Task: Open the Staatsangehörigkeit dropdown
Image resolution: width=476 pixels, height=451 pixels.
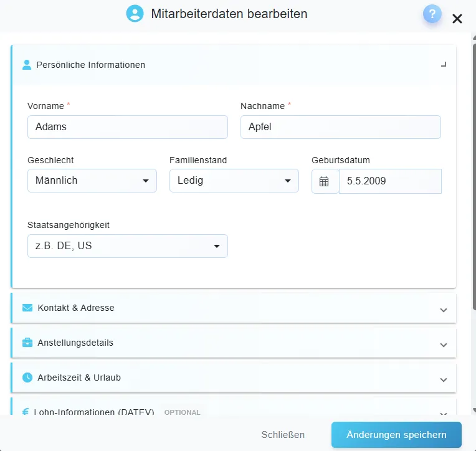Action: pyautogui.click(x=128, y=246)
